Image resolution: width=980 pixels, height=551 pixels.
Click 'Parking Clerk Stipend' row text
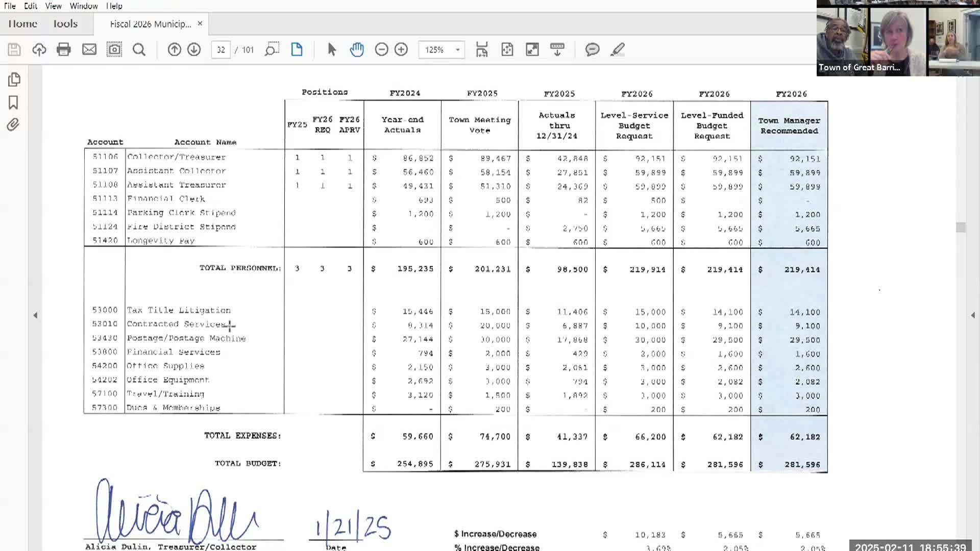181,213
